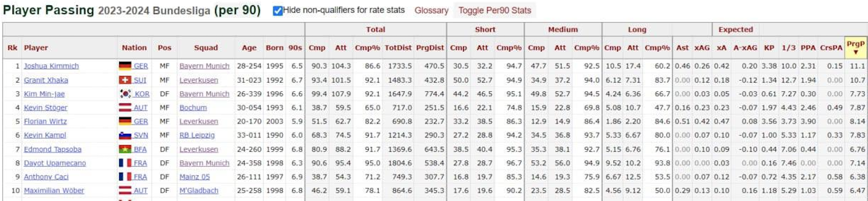Open the Bochum squad link
Image resolution: width=868 pixels, height=201 pixels.
193,108
